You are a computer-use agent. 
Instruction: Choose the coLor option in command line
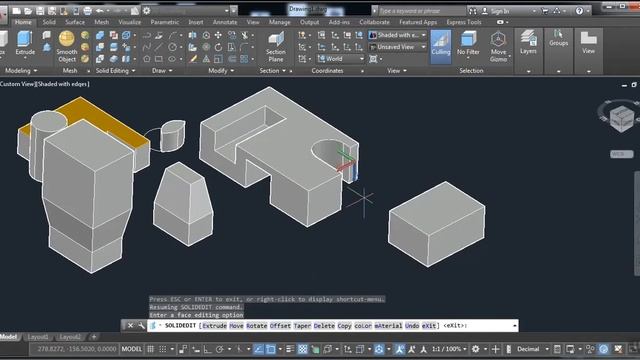point(363,326)
